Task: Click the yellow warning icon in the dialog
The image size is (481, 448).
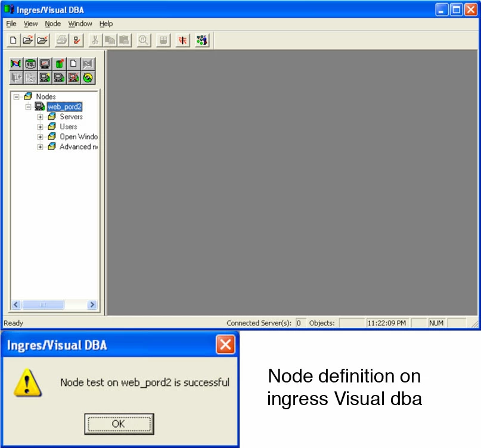Action: pyautogui.click(x=27, y=382)
